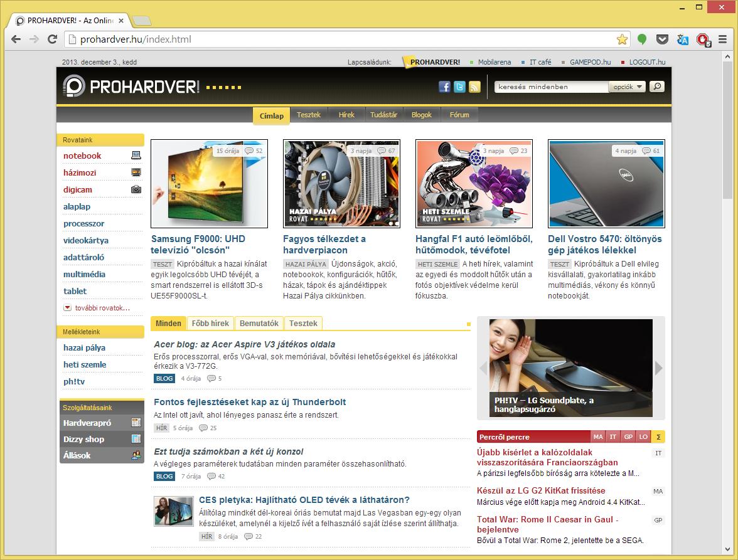Image resolution: width=738 pixels, height=560 pixels.
Task: Click the icon next to Dizzy shop
Action: [x=136, y=439]
